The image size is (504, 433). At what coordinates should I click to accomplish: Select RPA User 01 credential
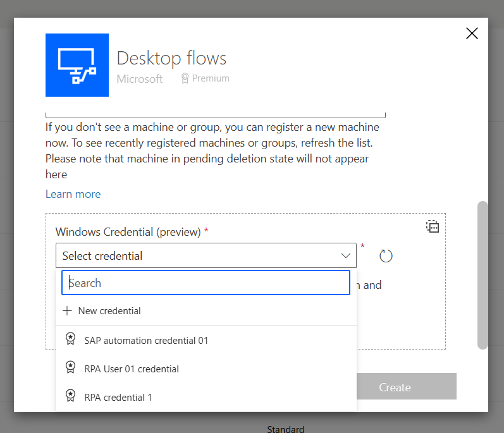click(206, 369)
